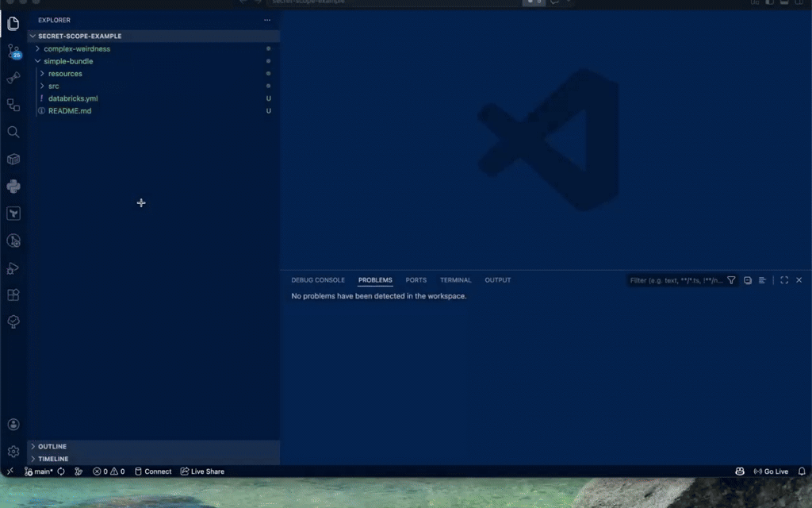The height and width of the screenshot is (508, 812).
Task: Expand the resources folder
Action: coord(154,74)
